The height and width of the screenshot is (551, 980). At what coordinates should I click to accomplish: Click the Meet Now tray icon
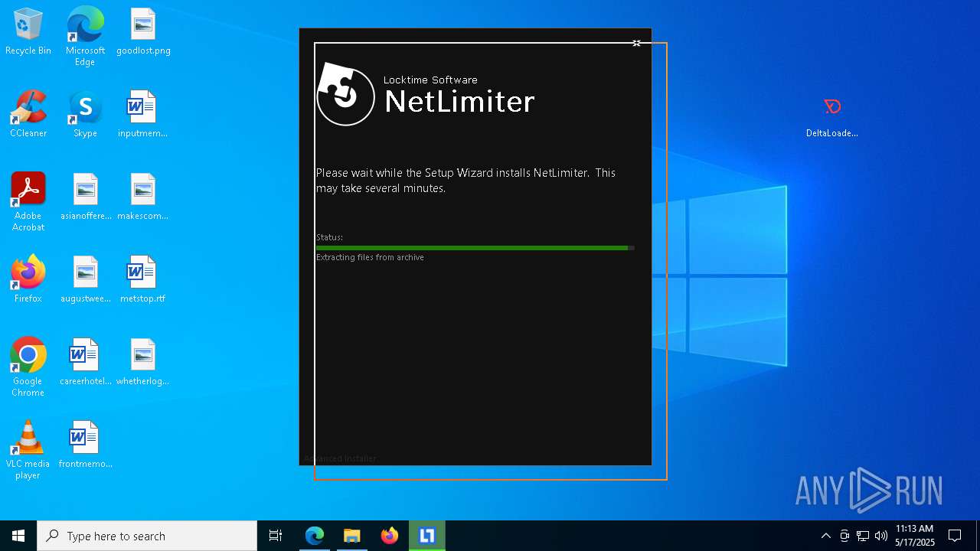(x=844, y=536)
